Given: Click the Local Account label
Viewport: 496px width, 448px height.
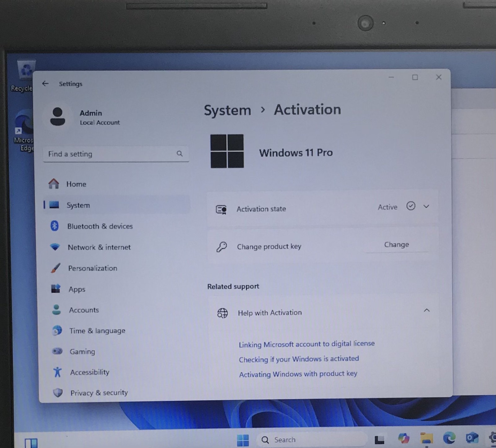Looking at the screenshot, I should (100, 122).
